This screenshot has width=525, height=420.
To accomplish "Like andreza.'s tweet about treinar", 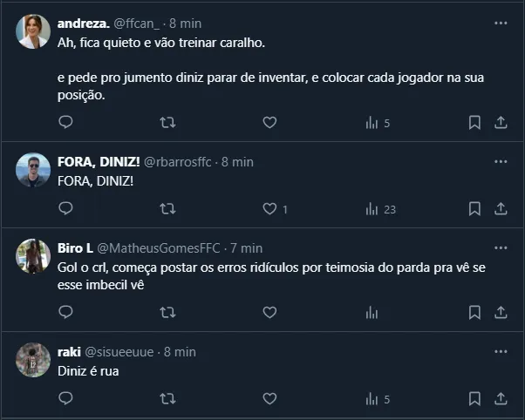I will click(269, 123).
